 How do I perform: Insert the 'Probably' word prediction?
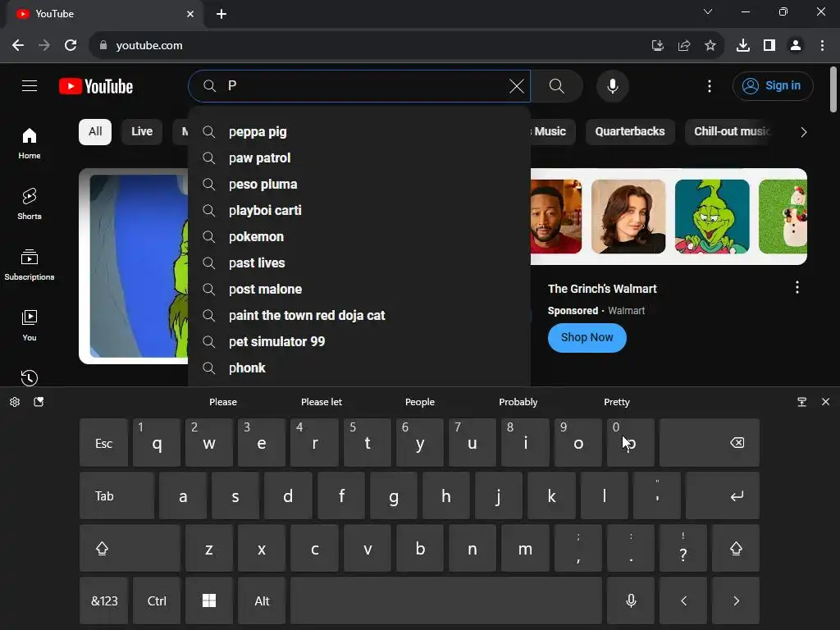pos(518,402)
